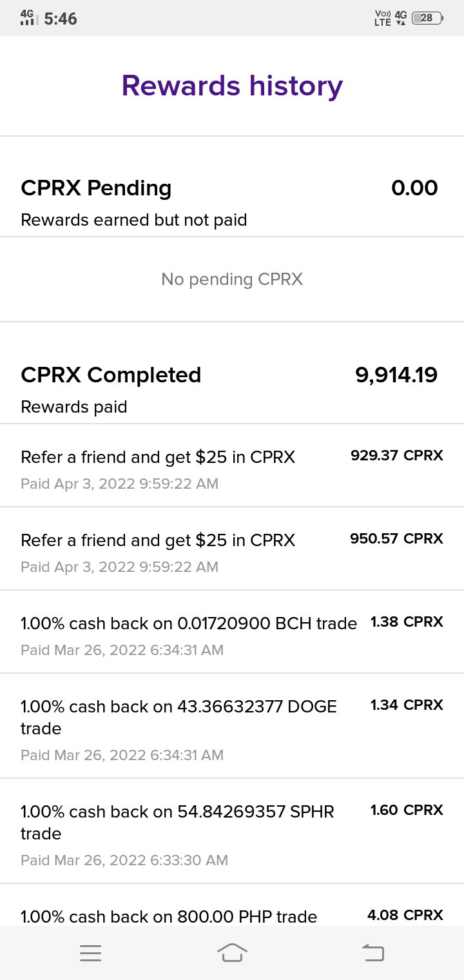Tap the 4G signal strength icon

[x=28, y=17]
